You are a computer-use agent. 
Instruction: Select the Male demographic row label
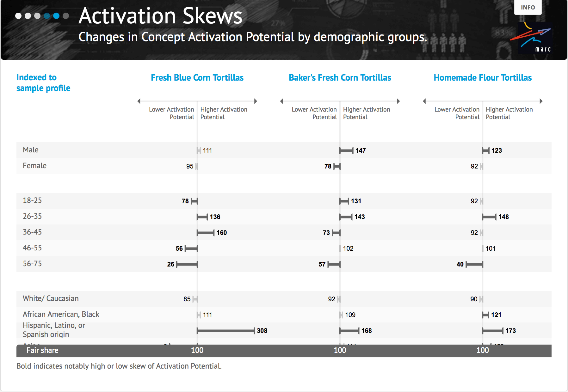(31, 150)
